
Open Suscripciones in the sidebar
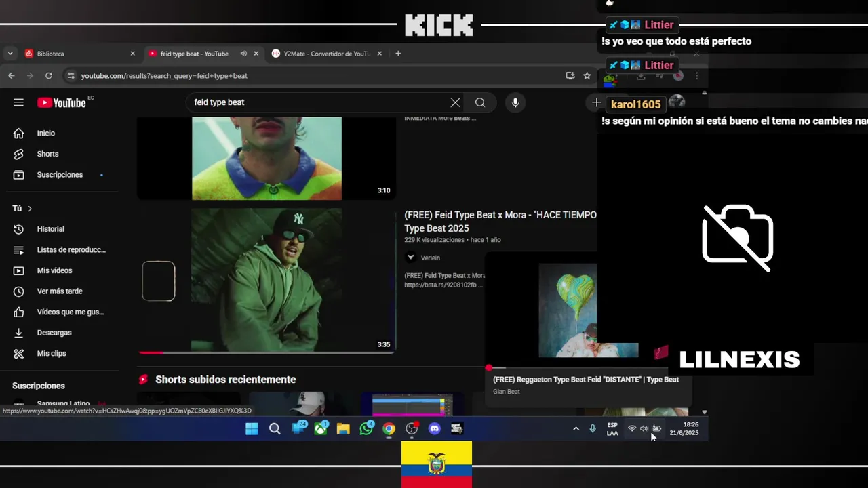tap(60, 175)
